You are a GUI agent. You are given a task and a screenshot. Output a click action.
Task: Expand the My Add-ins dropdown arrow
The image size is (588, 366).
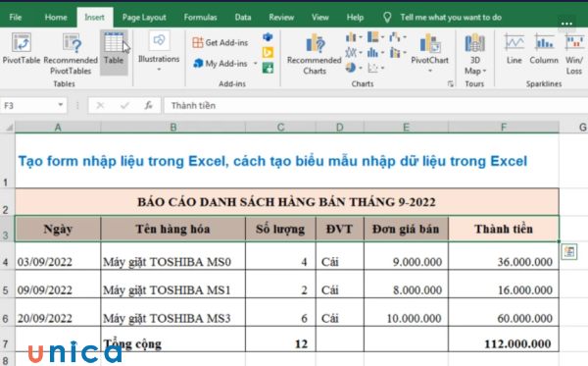coord(256,64)
